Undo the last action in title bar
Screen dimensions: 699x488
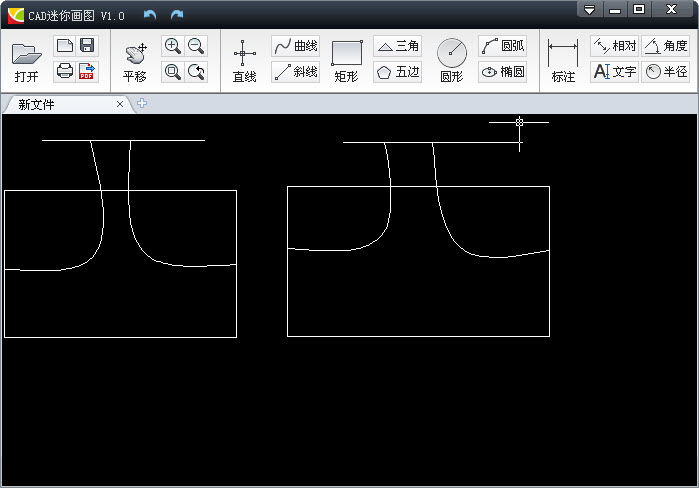click(150, 14)
